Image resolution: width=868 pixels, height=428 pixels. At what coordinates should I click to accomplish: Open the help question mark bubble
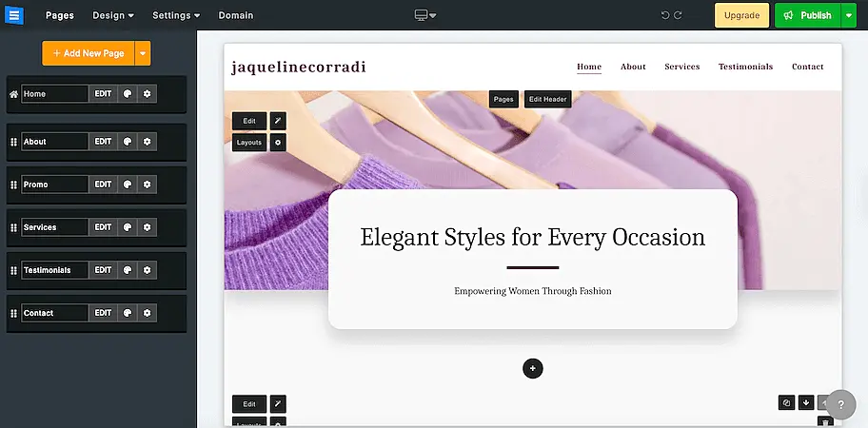tap(840, 404)
